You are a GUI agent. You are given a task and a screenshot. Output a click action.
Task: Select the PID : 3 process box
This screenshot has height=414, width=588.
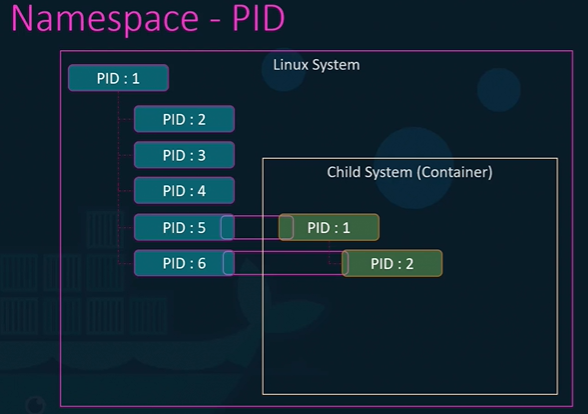(184, 155)
